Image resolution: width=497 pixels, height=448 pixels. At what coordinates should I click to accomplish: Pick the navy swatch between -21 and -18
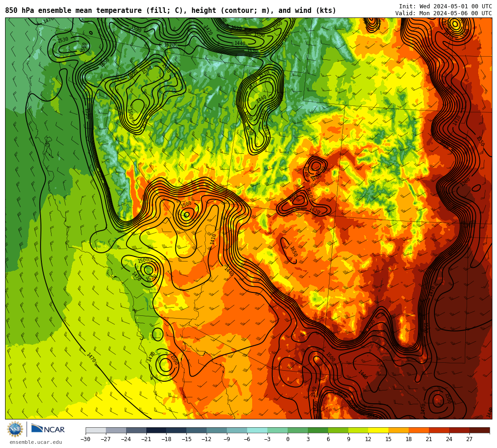[x=156, y=430]
